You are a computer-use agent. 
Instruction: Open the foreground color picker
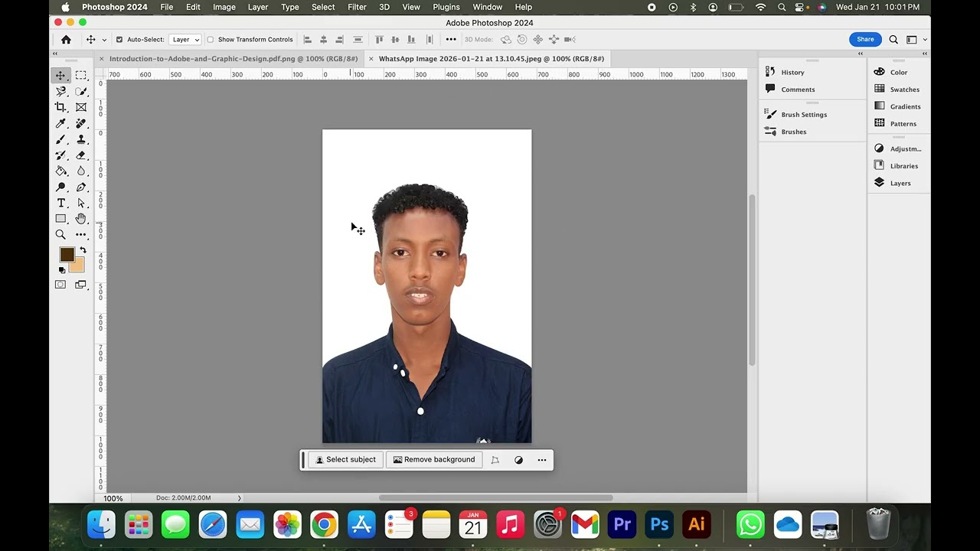[x=66, y=254]
